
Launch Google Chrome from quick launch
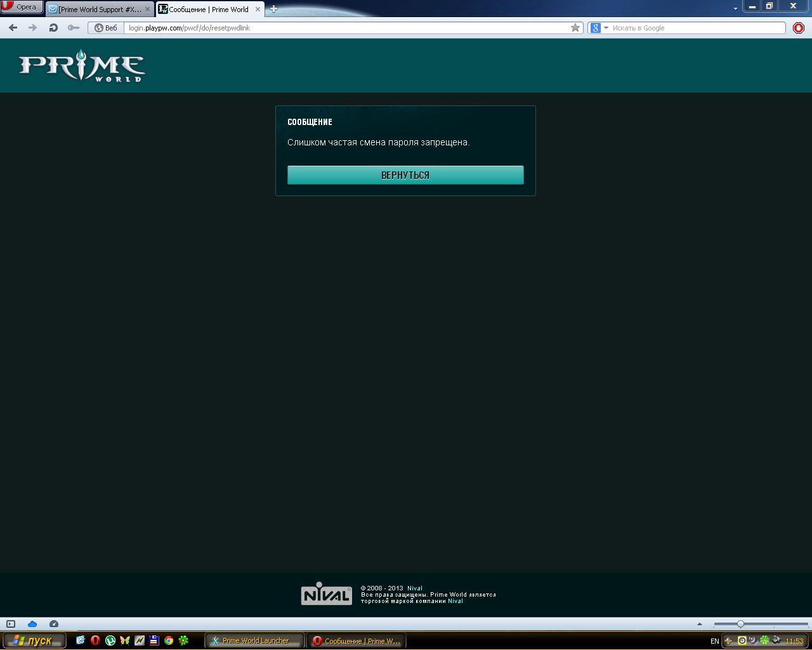pos(169,641)
